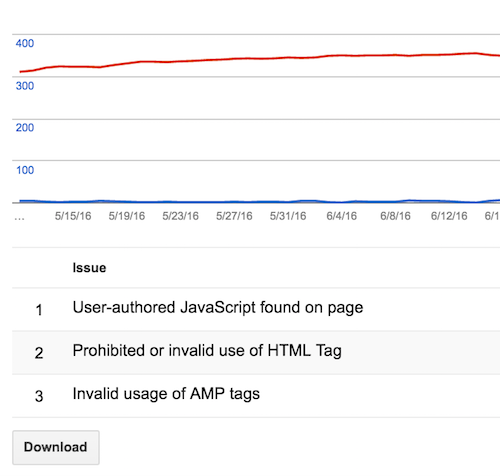Click the Download button
The image size is (500, 476).
tap(56, 447)
